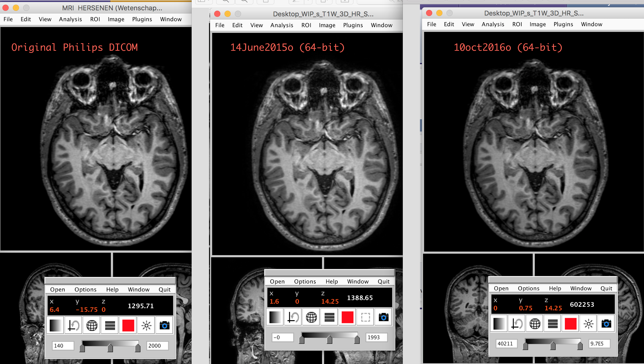Click the dashed selection rectangle icon
The image size is (644, 364).
point(365,317)
